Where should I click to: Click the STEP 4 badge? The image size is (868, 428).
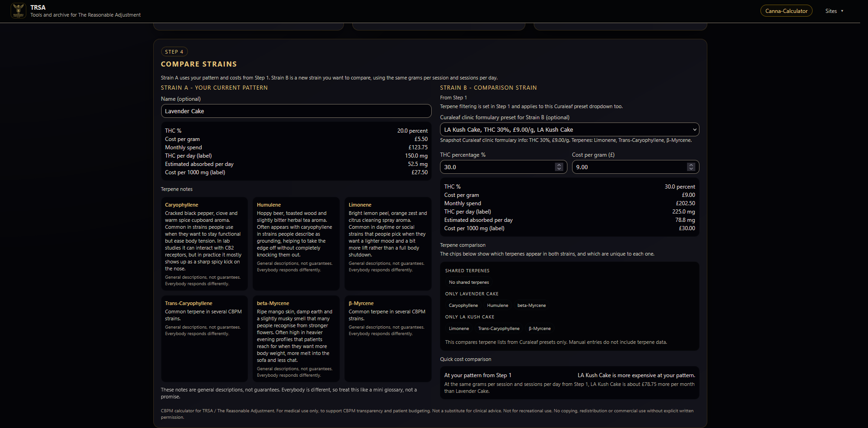(174, 52)
